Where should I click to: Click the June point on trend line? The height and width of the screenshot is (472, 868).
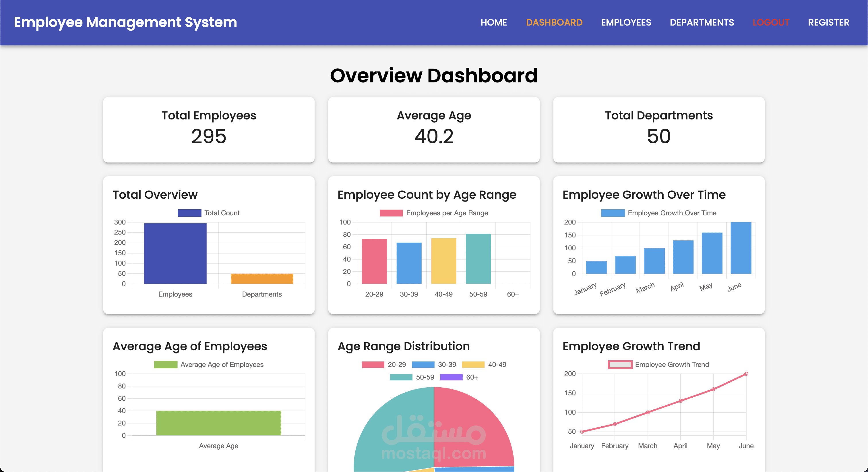(x=746, y=374)
